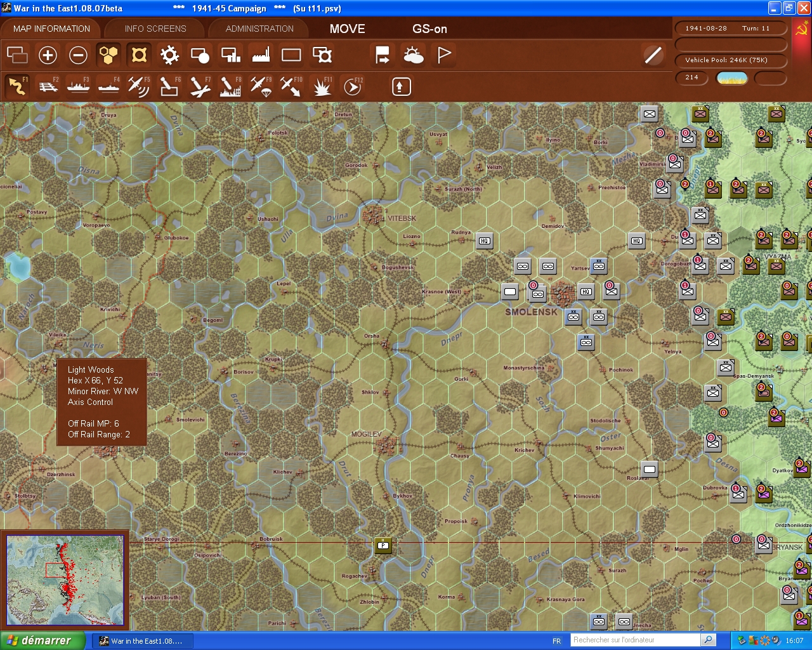Toggle the hex grid display
Viewport: 812px width, 650px height.
coord(108,55)
